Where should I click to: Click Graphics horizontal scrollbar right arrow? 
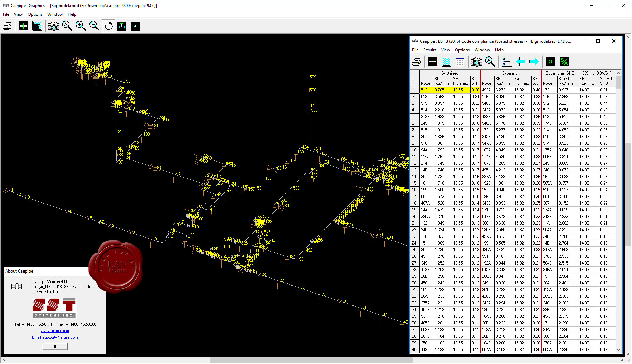coord(622,360)
